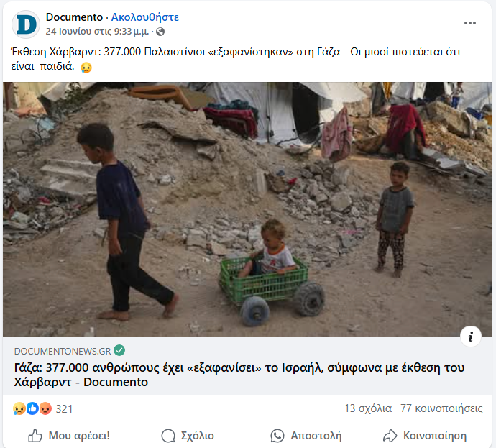
Task: Click the angry reaction emoji icon
Action: click(45, 408)
